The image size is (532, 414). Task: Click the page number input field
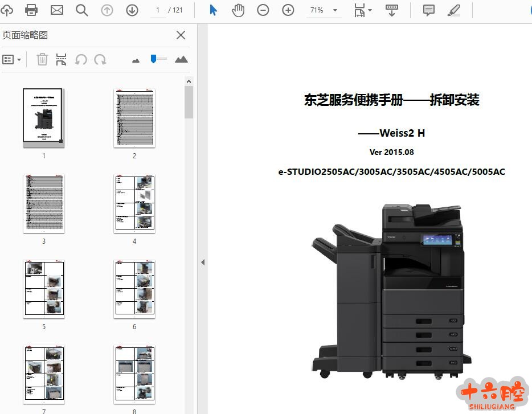pos(158,10)
